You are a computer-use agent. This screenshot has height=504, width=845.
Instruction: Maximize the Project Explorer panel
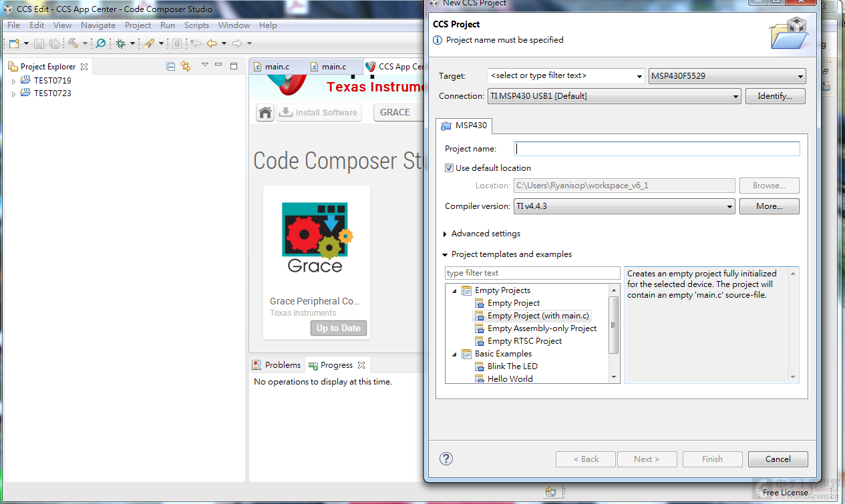(234, 65)
